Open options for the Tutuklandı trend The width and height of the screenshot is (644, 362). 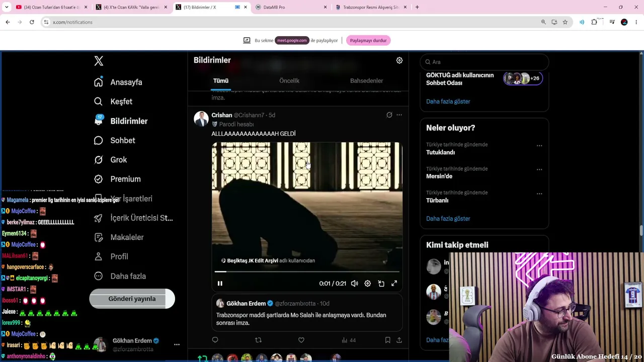pos(539,146)
